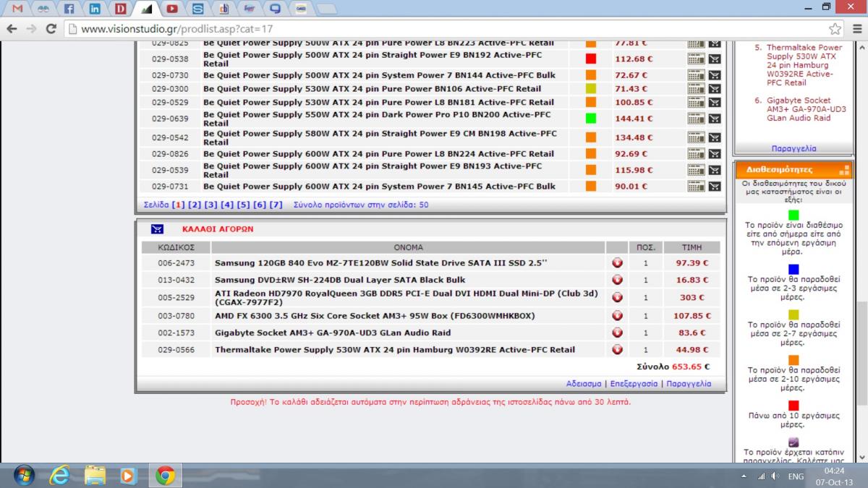Click Παραγγελία below the cart total
868x488 pixels.
click(689, 384)
